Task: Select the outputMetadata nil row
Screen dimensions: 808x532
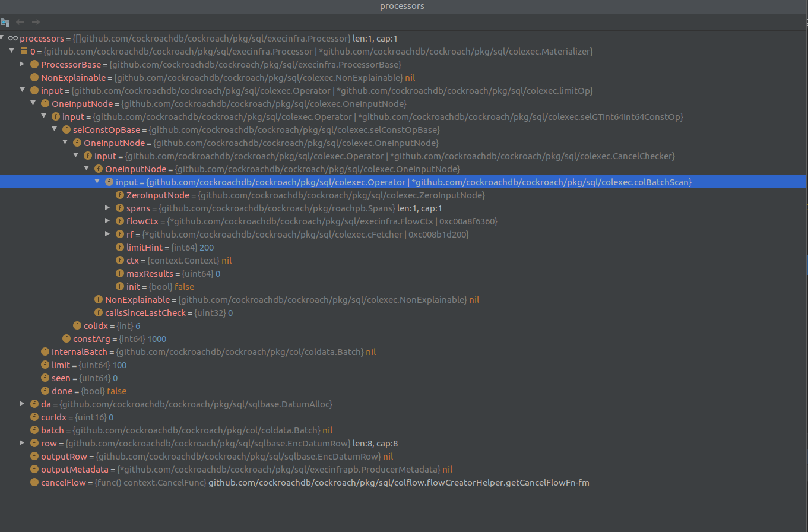Action: coord(404,469)
